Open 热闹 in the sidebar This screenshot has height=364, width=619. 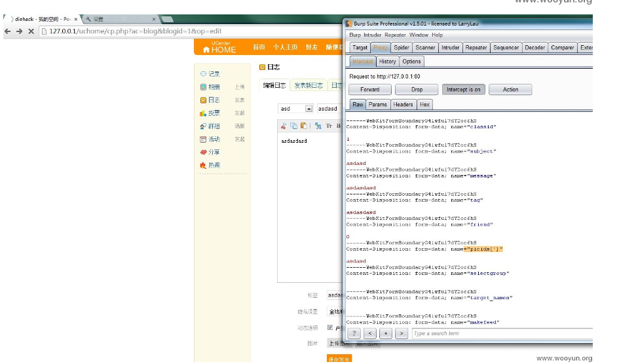pyautogui.click(x=214, y=165)
